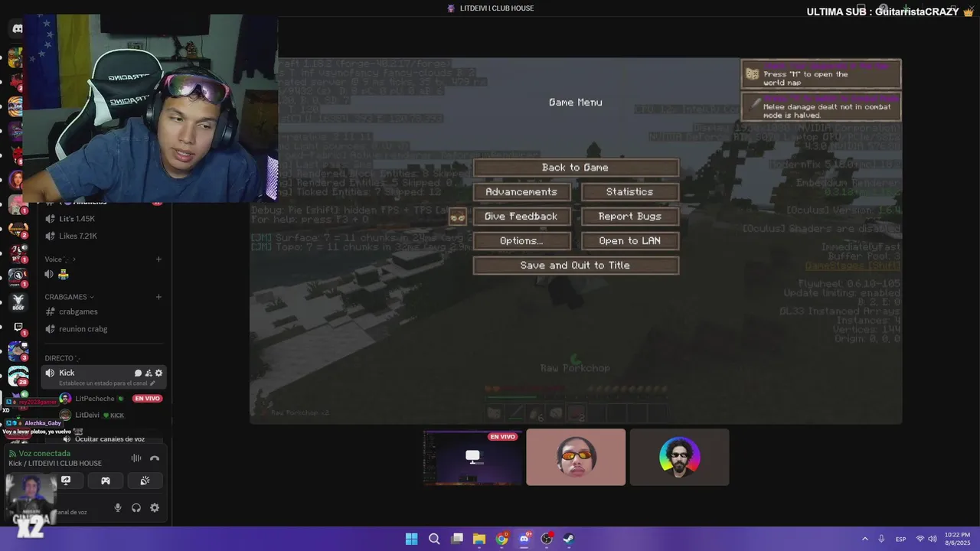Start an activity with game controller icon

click(106, 481)
